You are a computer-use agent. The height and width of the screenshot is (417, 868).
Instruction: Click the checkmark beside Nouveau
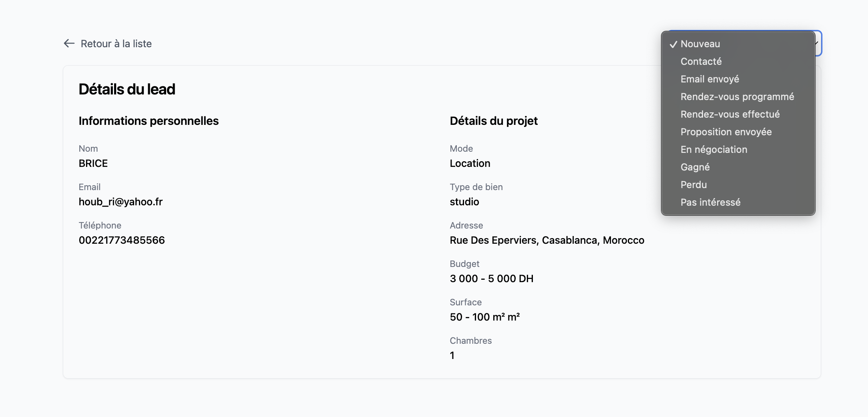click(673, 44)
